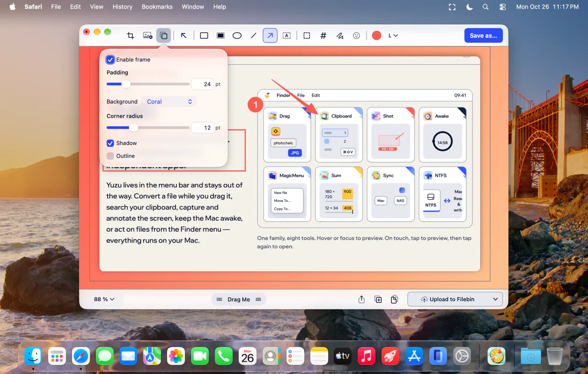Enable the Outline checkbox
Image resolution: width=588 pixels, height=374 pixels.
click(x=110, y=156)
